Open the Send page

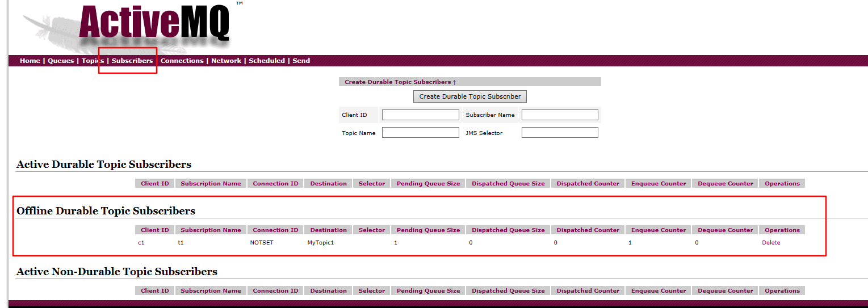301,61
